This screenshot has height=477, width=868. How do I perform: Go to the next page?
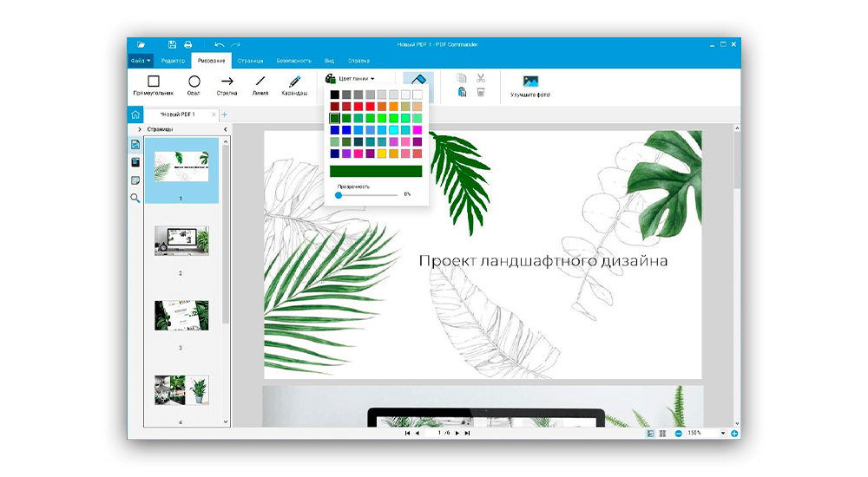point(457,433)
